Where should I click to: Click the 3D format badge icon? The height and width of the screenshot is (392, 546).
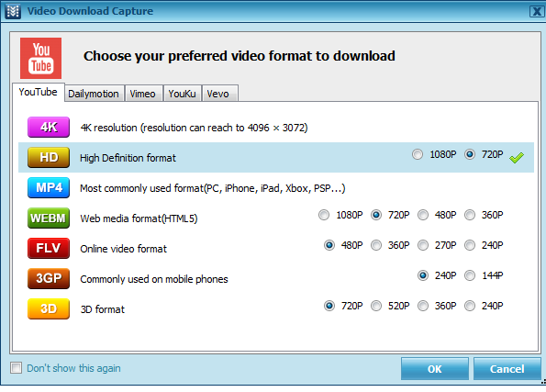(49, 309)
